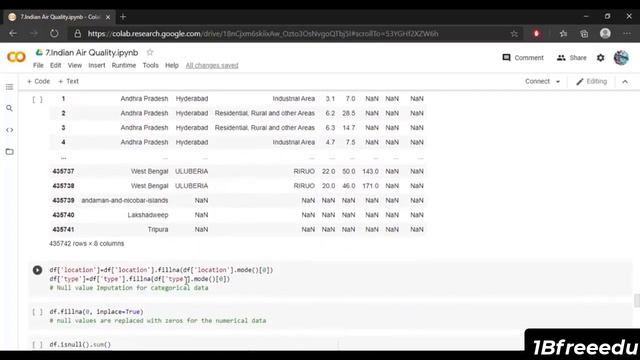Click the value 171.0 in row 435738

370,186
